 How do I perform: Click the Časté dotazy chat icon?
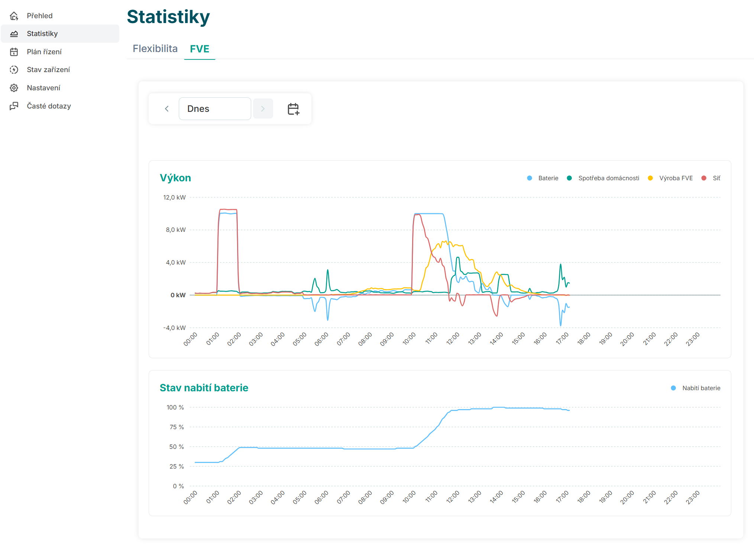pos(14,106)
